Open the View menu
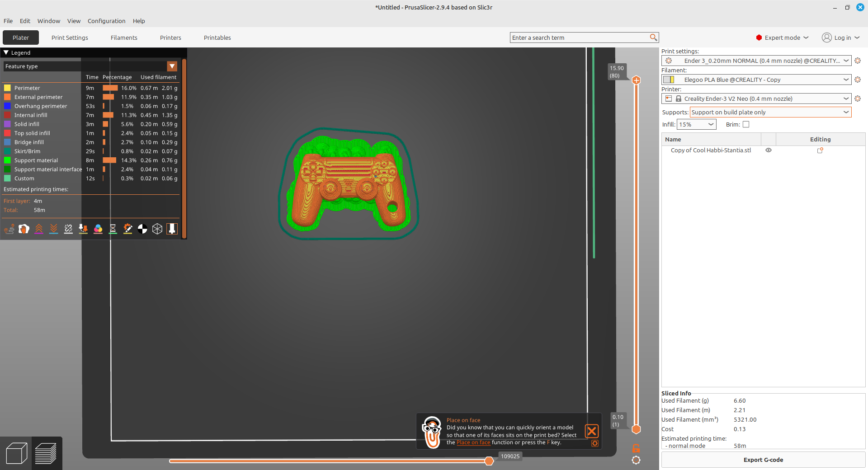 74,21
